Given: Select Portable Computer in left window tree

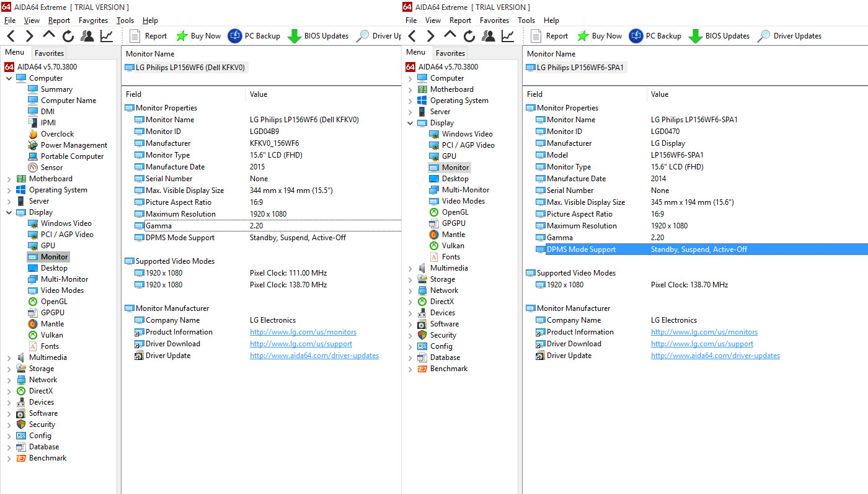Looking at the screenshot, I should point(72,156).
